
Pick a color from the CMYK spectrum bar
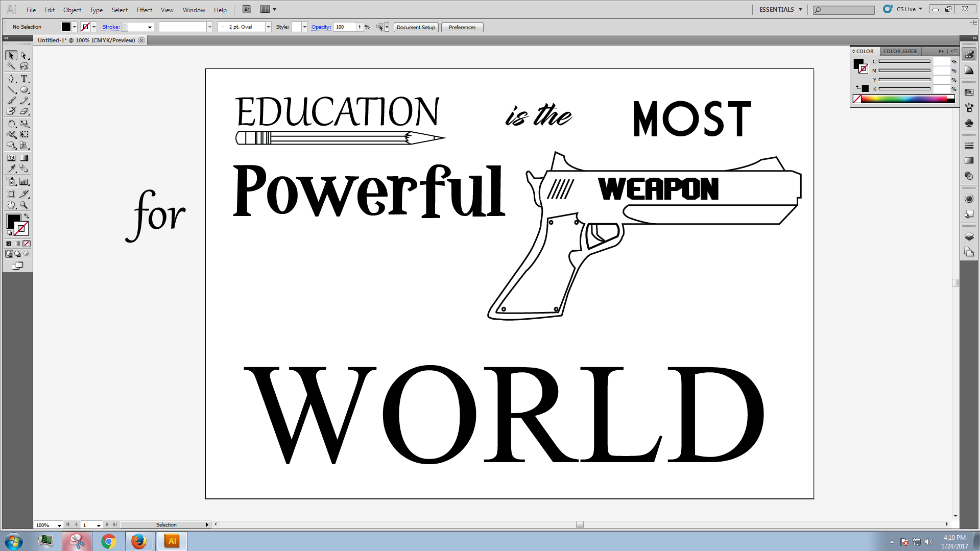point(904,99)
